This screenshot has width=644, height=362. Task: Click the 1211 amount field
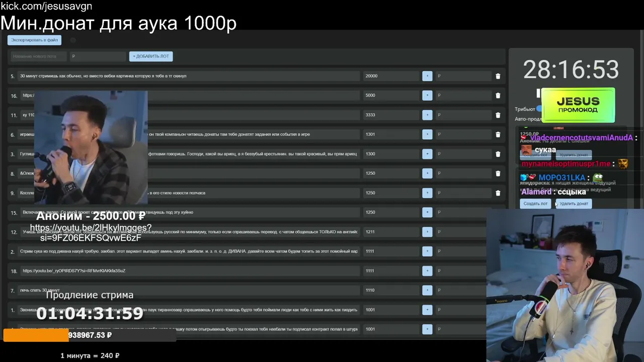[x=391, y=232]
